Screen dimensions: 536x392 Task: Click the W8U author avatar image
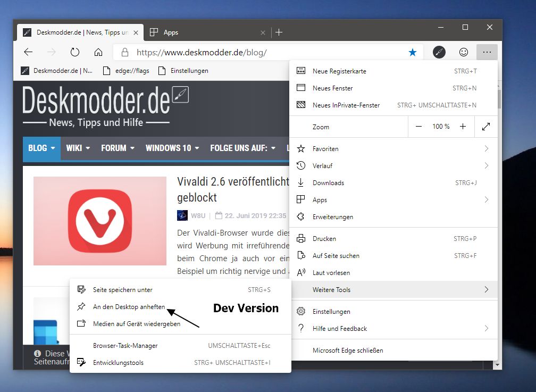182,215
